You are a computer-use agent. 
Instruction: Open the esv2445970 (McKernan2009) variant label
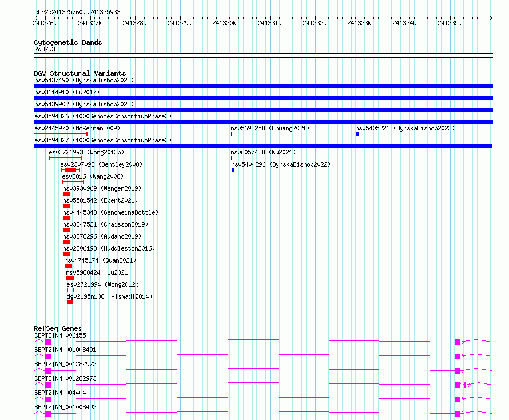[77, 128]
